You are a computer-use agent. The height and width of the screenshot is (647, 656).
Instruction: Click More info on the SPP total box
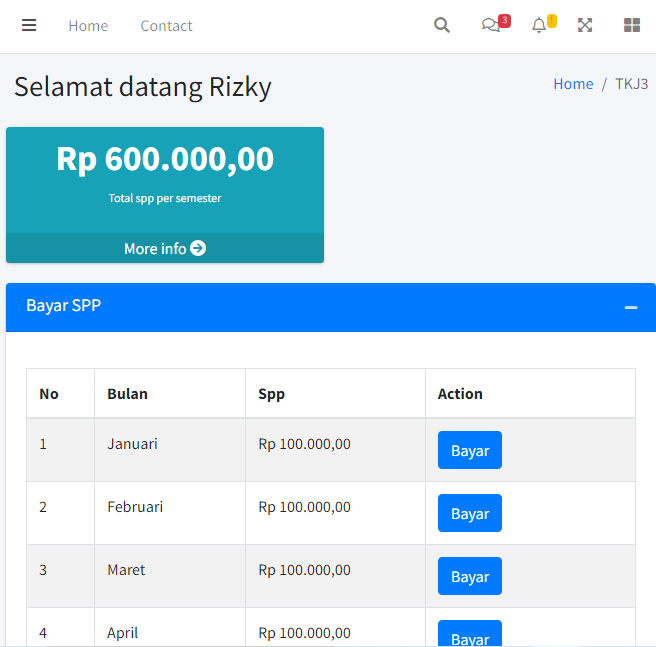tap(165, 248)
